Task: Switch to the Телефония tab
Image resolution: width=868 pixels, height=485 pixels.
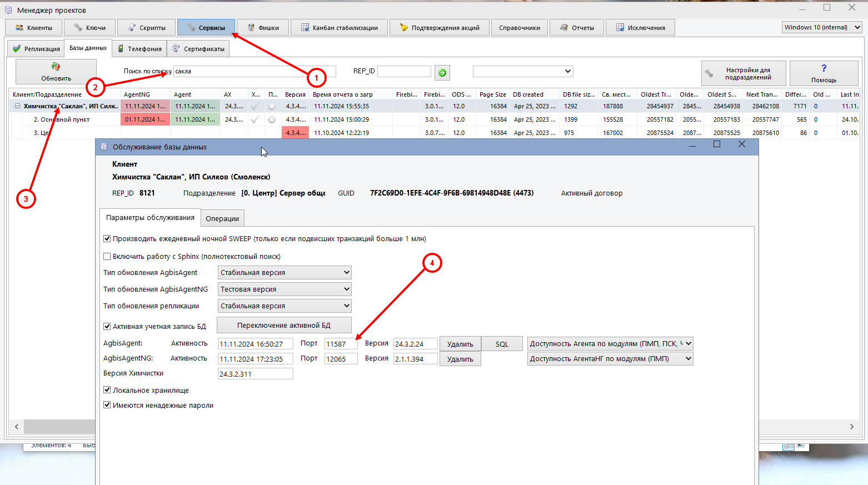Action: pyautogui.click(x=140, y=49)
